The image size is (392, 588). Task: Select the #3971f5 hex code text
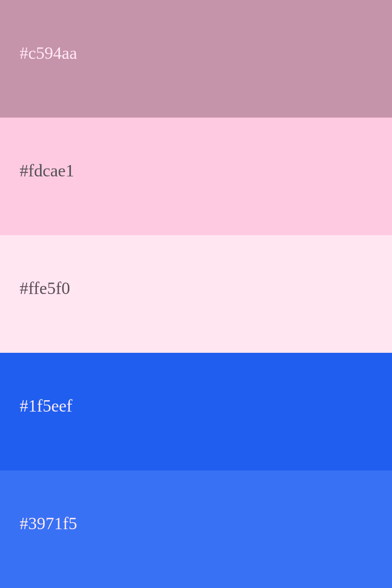click(x=48, y=524)
